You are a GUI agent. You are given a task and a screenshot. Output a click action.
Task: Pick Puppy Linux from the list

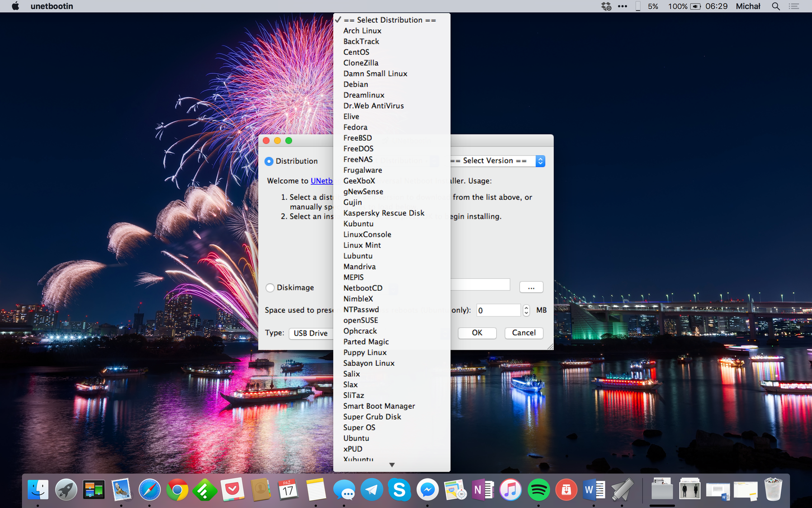(392, 352)
